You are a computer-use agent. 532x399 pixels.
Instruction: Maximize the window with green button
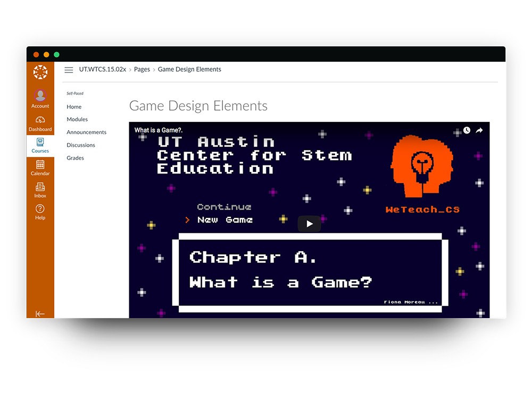coord(57,55)
